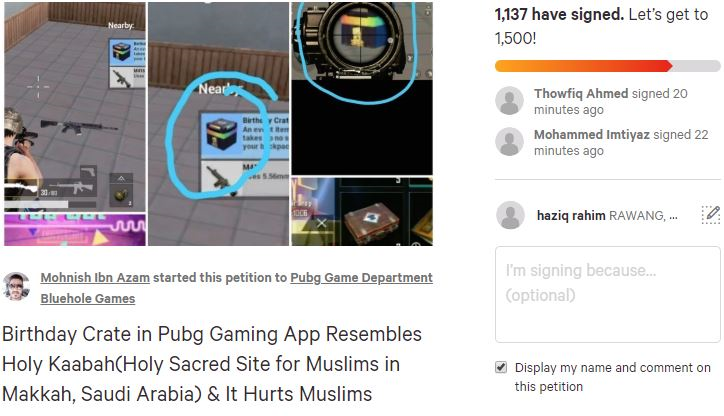The height and width of the screenshot is (416, 724).
Task: Uncheck Display my name and comment checkbox
Action: (501, 368)
